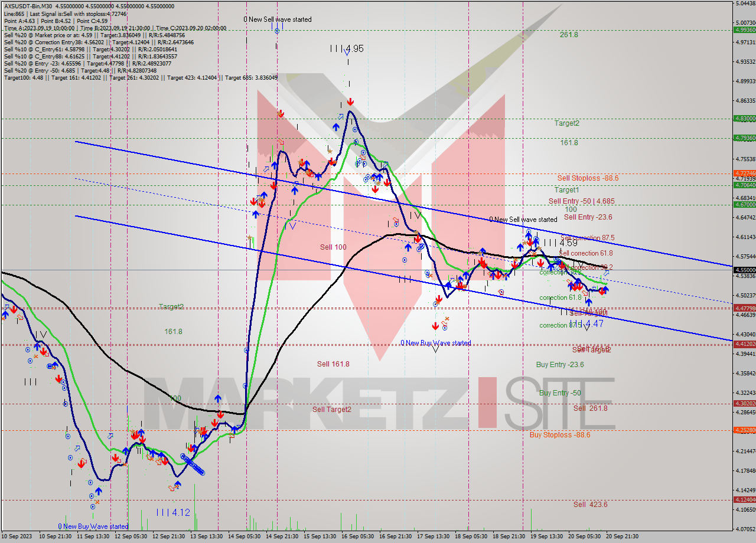Click the green 'Target1' label
The width and height of the screenshot is (756, 543).
coord(566,190)
